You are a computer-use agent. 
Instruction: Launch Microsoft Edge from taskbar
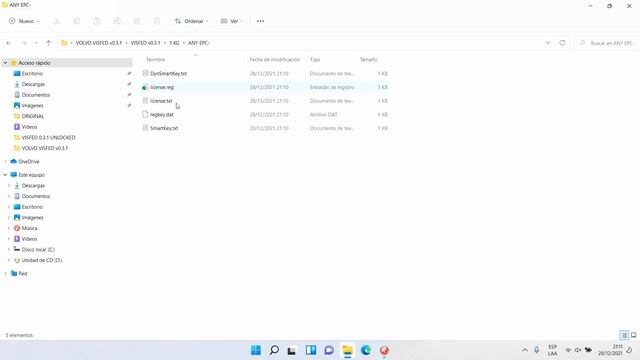pos(366,350)
